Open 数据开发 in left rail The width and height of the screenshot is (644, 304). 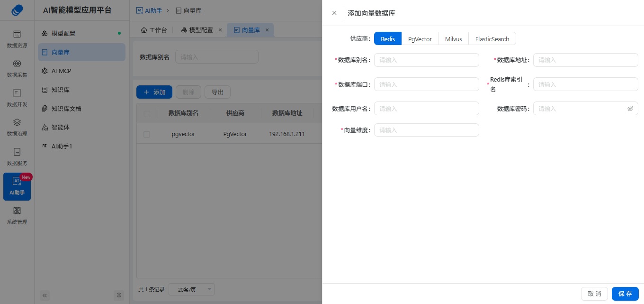[17, 98]
